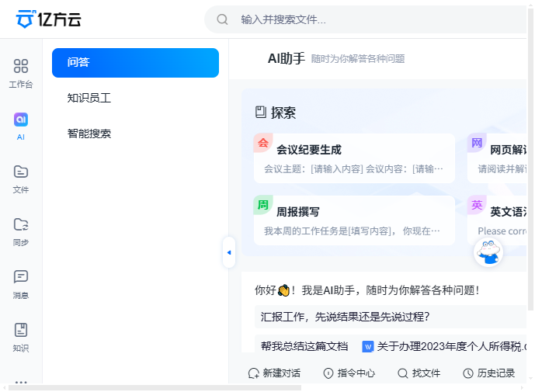Click the pink 英 badge icon
The height and width of the screenshot is (392, 535).
tap(477, 205)
